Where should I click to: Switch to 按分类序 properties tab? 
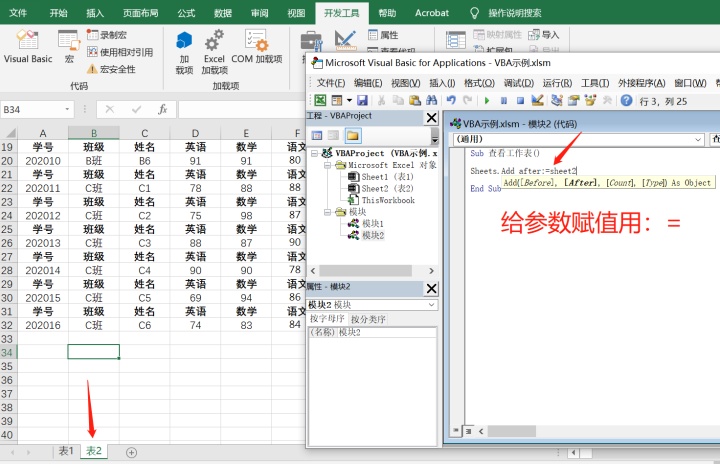pyautogui.click(x=368, y=319)
